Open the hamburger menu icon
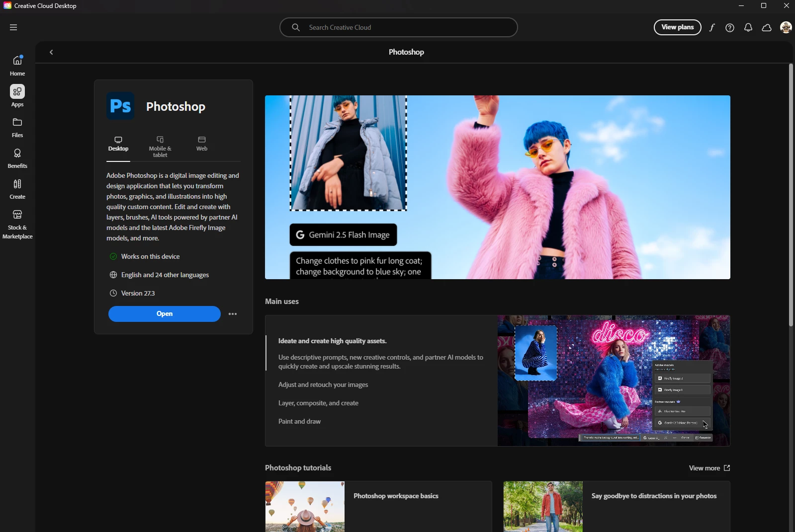 tap(13, 27)
